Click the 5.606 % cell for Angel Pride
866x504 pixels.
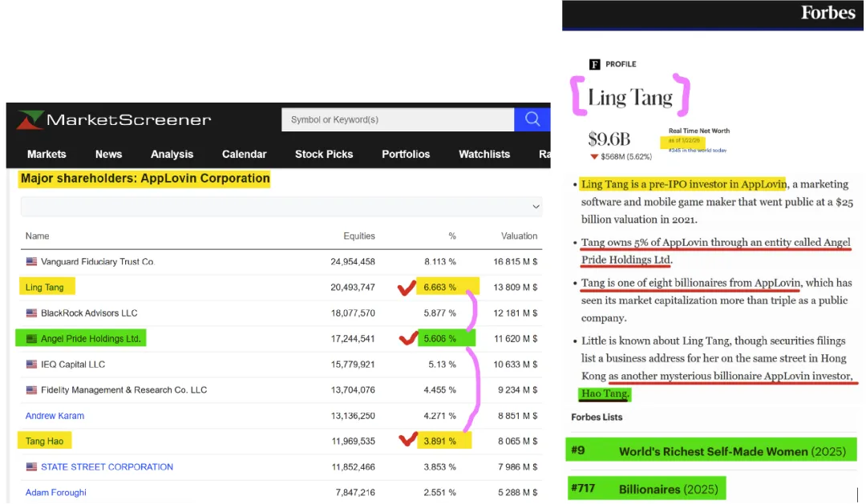click(x=439, y=338)
